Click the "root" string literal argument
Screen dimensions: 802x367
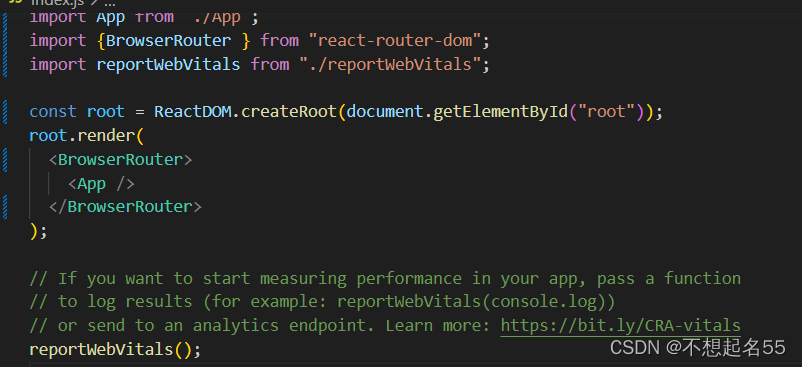coord(606,111)
